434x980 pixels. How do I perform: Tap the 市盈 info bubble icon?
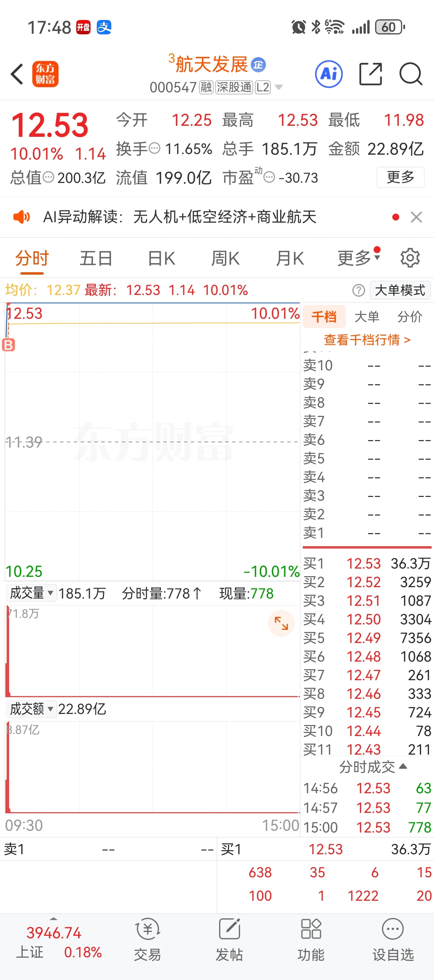[269, 177]
